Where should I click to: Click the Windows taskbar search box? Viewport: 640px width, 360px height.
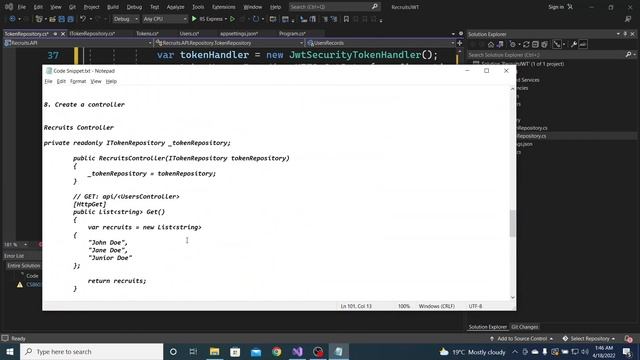(91, 351)
